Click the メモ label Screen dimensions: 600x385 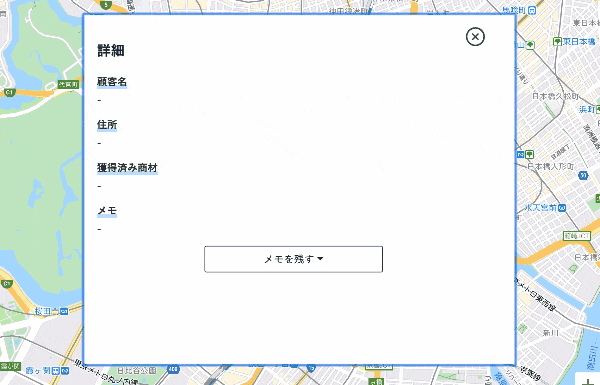point(107,210)
